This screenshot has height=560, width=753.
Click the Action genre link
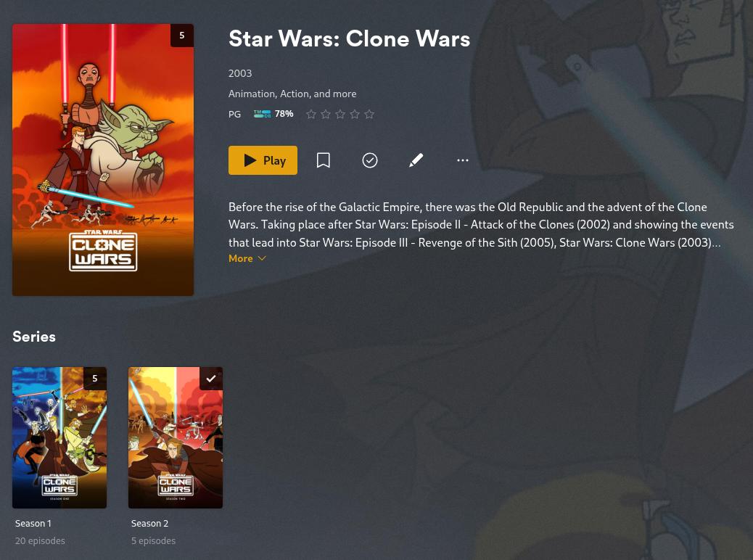[295, 94]
